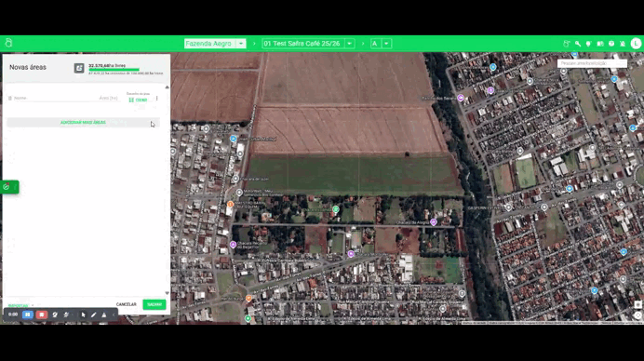The image size is (644, 361).
Task: Open the IMPORTAR dropdown link
Action: 20,305
